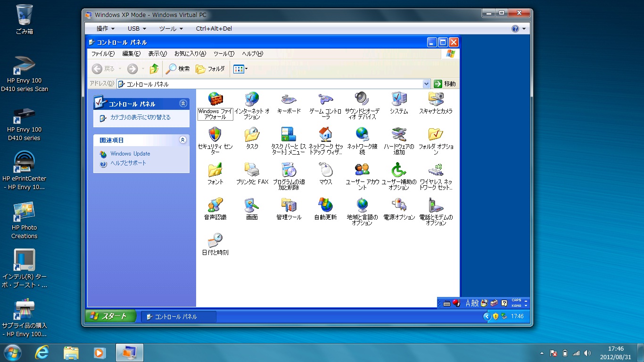This screenshot has width=644, height=362.
Task: Click the Up folder toolbar button
Action: click(x=154, y=69)
